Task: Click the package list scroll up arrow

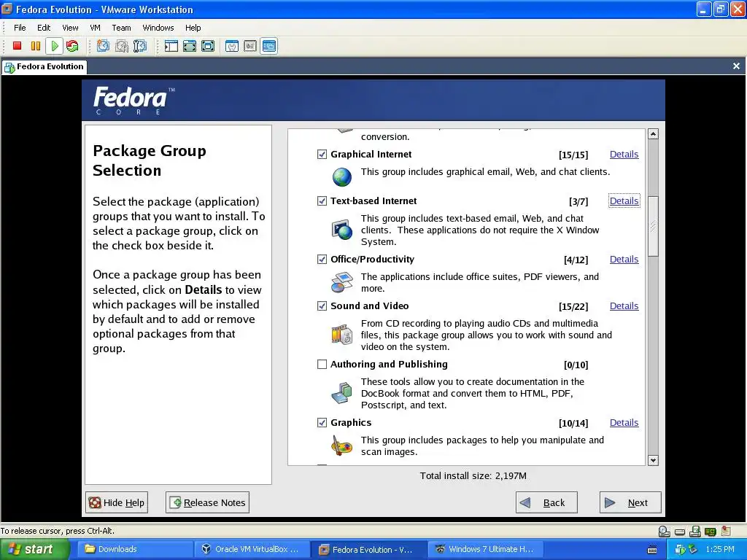Action: tap(653, 134)
